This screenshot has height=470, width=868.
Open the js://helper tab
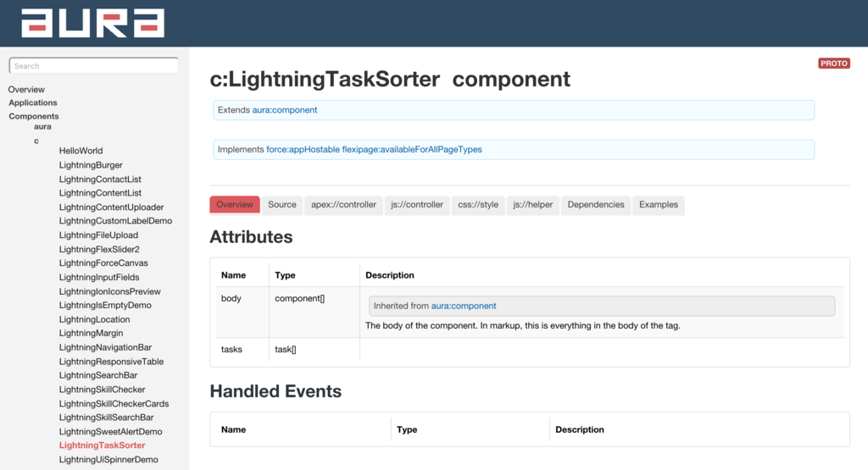click(532, 205)
